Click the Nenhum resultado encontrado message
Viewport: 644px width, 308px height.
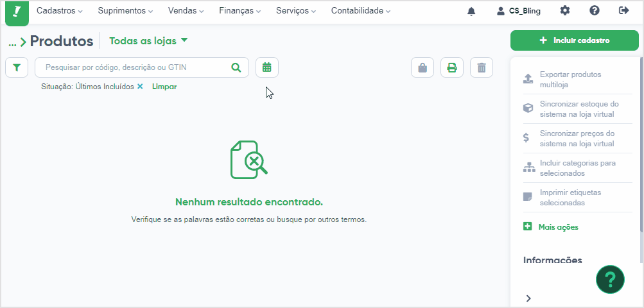pyautogui.click(x=249, y=202)
